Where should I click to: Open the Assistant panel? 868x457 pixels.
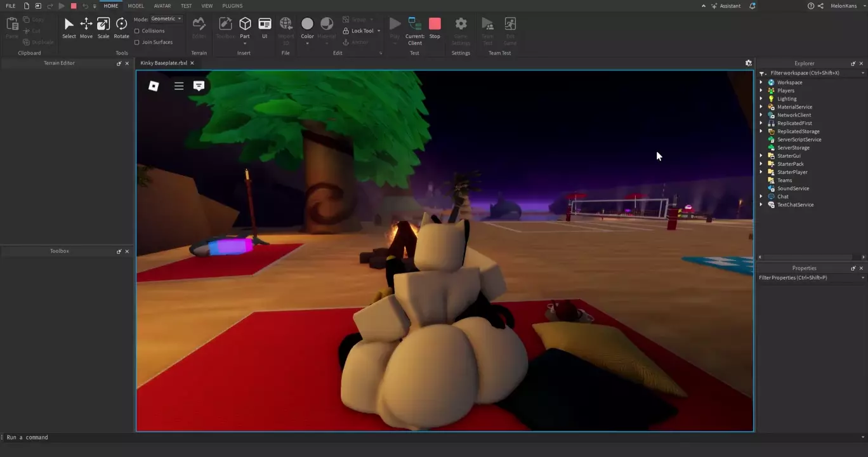[726, 6]
